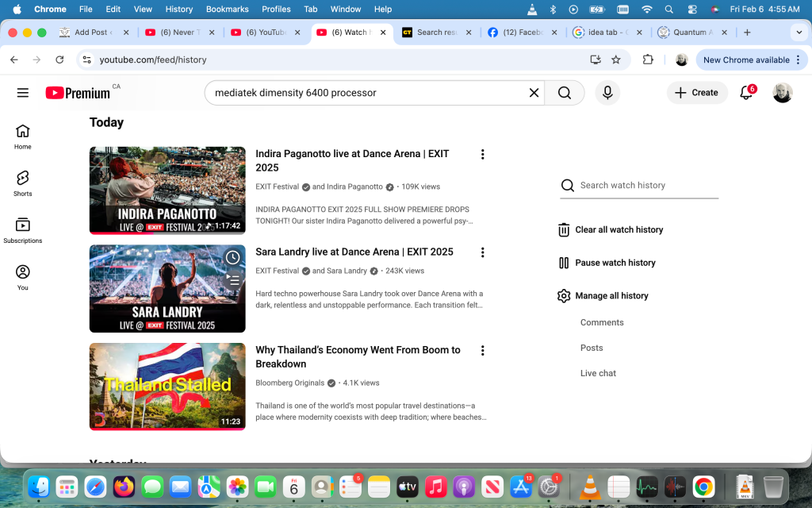Open options menu for Indira Paganotto video
Image resolution: width=812 pixels, height=508 pixels.
[482, 155]
